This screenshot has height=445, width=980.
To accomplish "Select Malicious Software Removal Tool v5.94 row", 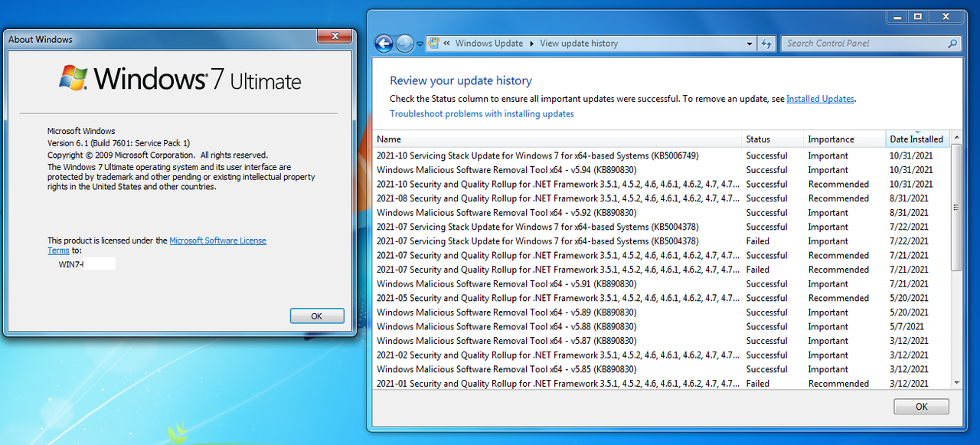I will click(x=662, y=170).
